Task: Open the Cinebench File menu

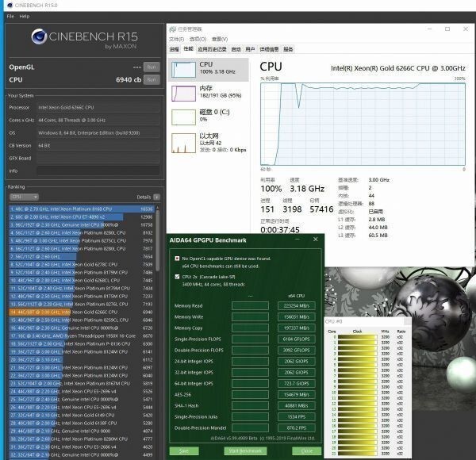Action: [10, 16]
